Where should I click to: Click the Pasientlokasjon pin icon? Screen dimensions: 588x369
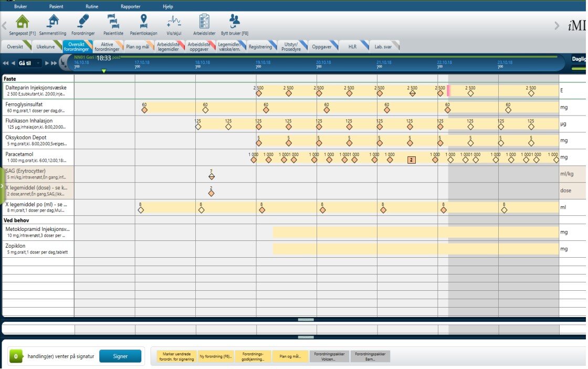(143, 22)
